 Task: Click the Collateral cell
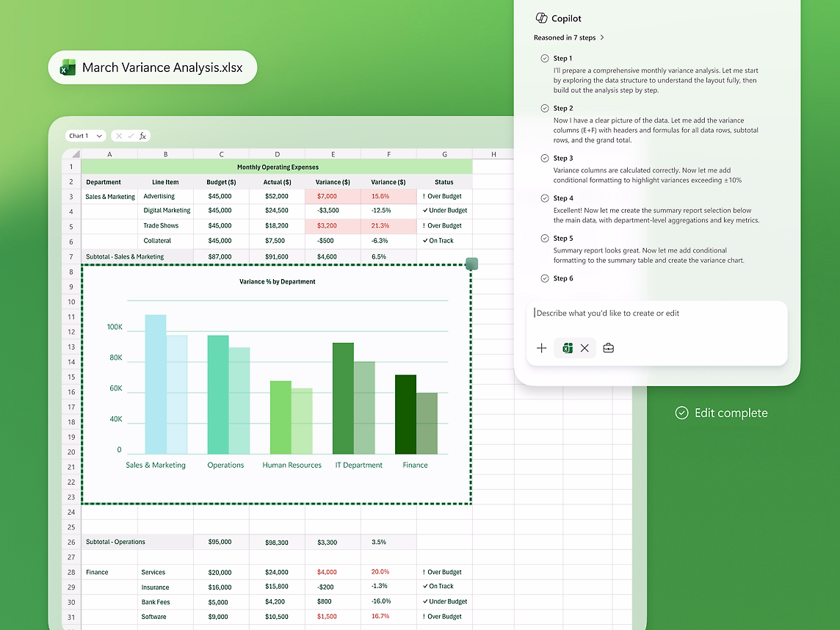tap(165, 241)
